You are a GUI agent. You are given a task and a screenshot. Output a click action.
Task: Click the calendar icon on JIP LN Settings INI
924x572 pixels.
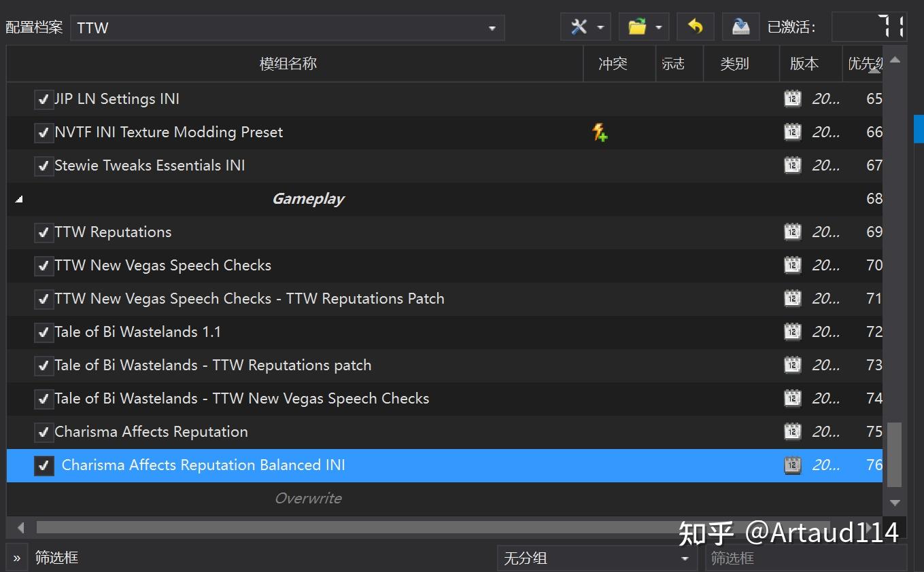(792, 99)
